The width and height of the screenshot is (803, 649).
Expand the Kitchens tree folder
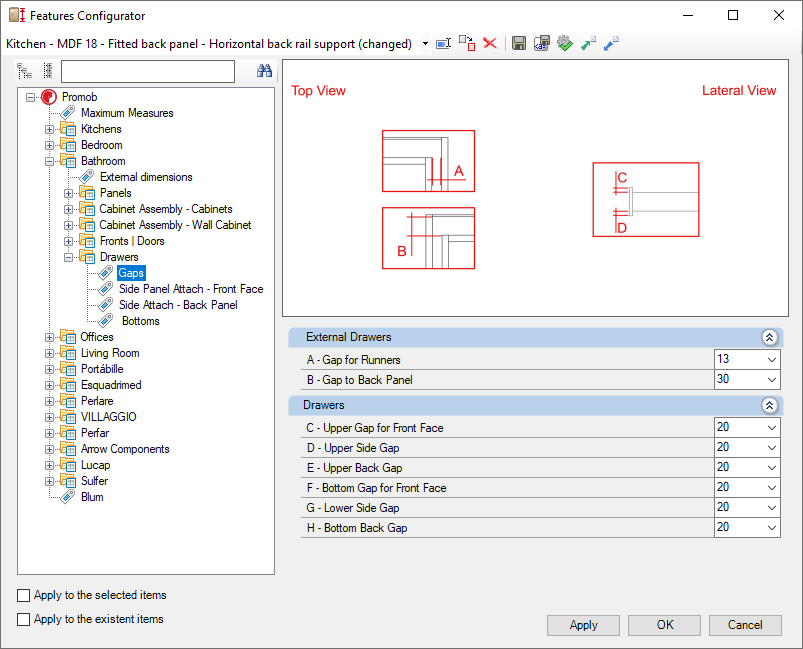tap(49, 129)
